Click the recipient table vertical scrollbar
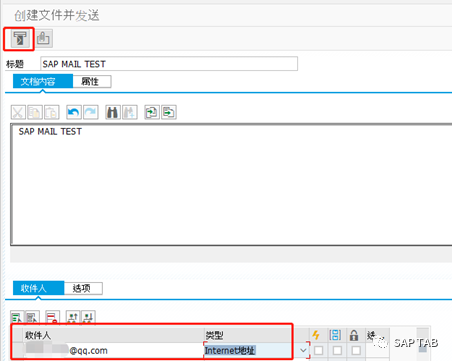 (x=423, y=344)
